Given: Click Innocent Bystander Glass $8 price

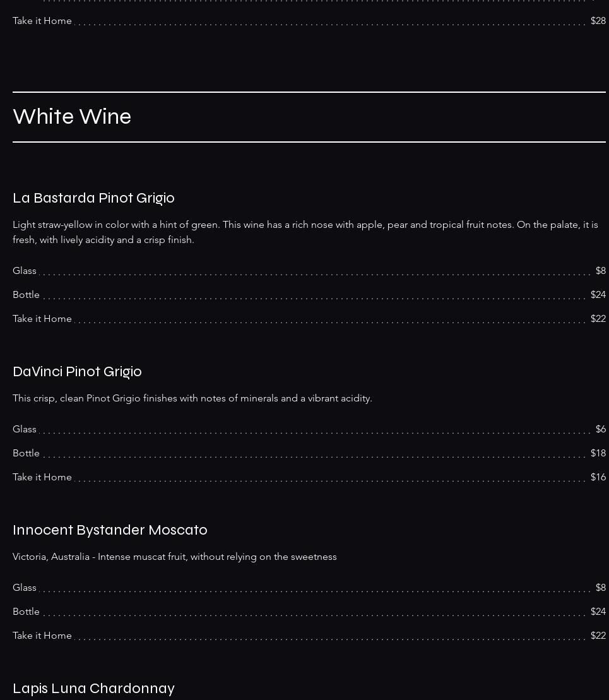Looking at the screenshot, I should click(x=601, y=588).
